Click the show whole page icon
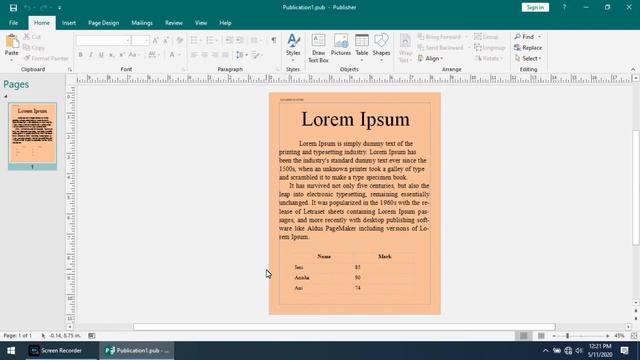Viewport: 640px width, 360px height. [634, 336]
